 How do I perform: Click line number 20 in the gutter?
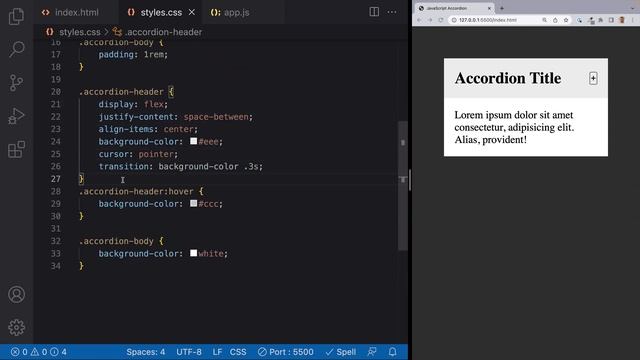[x=56, y=91]
